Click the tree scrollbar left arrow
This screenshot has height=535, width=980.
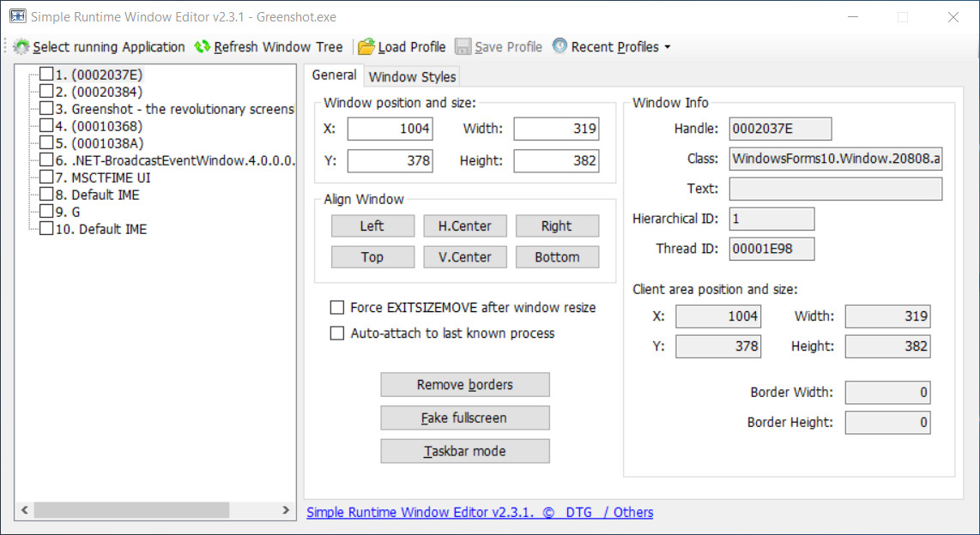(24, 510)
